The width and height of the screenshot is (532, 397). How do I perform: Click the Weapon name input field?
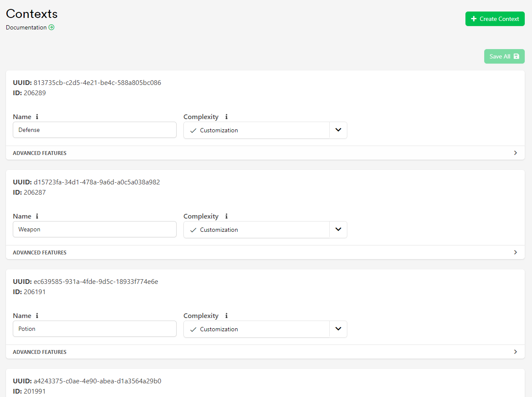point(94,229)
